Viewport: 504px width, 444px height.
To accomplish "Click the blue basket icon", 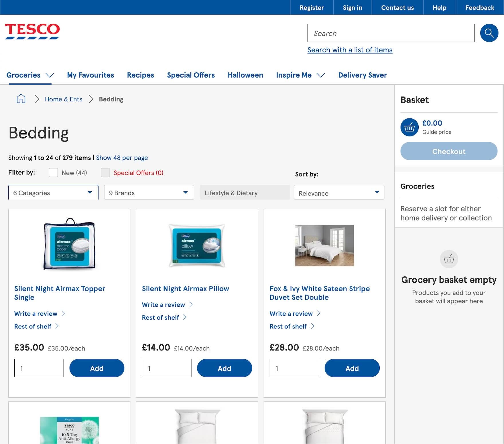I will point(409,127).
